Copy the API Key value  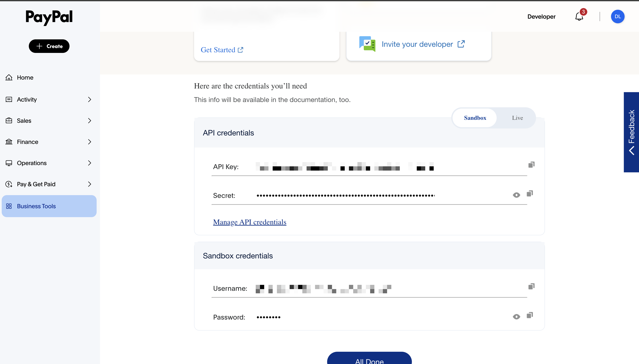point(531,165)
